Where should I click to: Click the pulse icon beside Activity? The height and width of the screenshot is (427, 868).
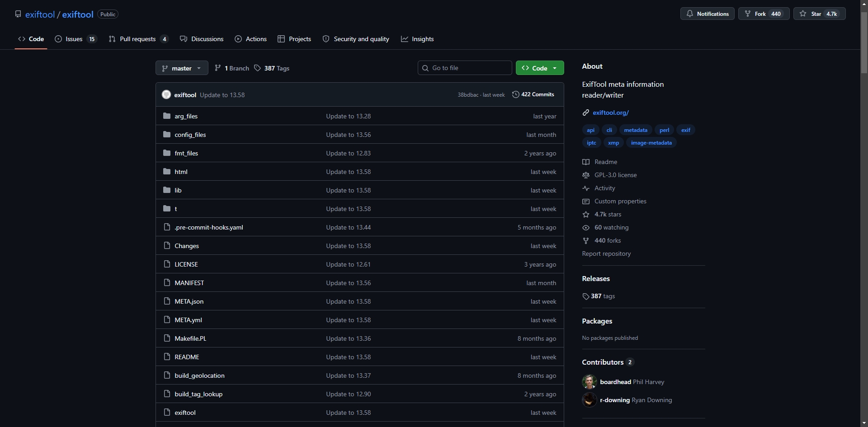point(586,188)
